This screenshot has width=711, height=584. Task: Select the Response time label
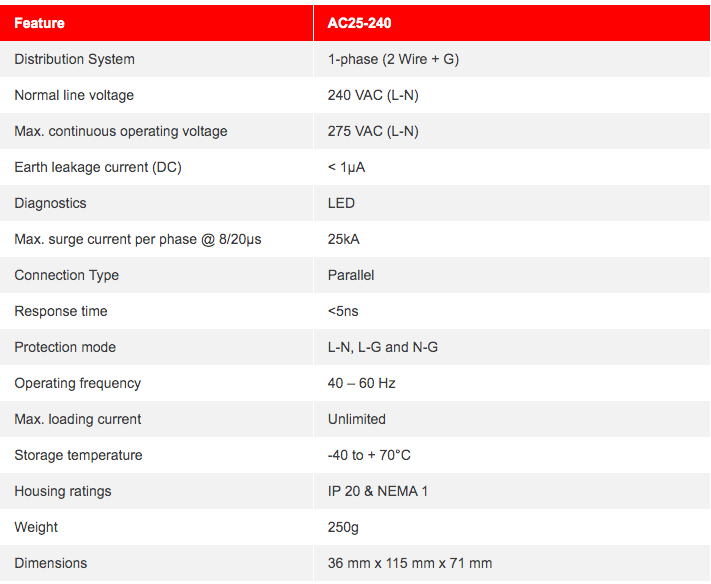(x=61, y=311)
